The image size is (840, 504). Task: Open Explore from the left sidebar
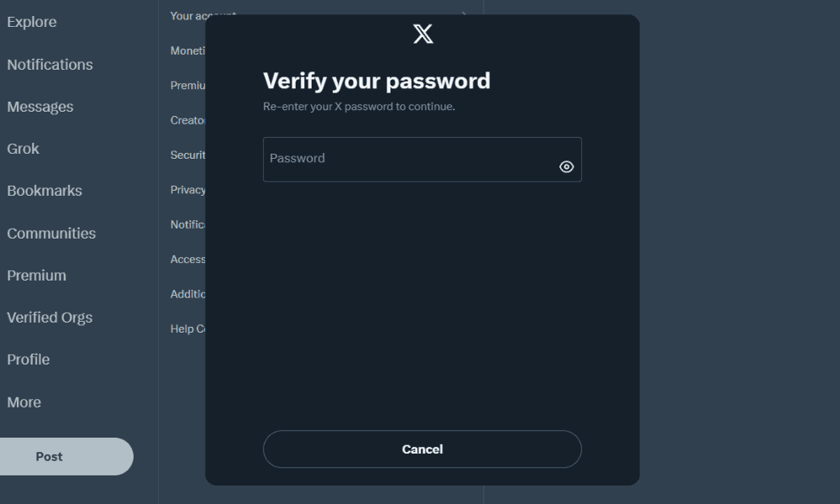coord(32,22)
